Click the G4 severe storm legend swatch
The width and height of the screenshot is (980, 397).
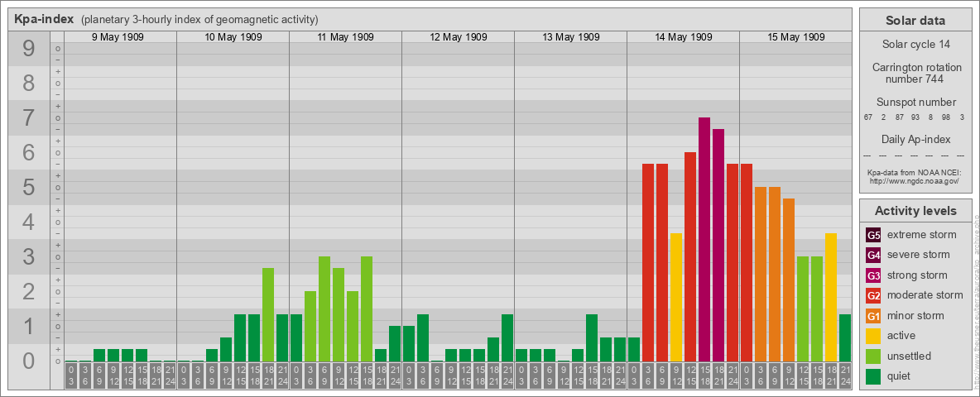click(873, 255)
